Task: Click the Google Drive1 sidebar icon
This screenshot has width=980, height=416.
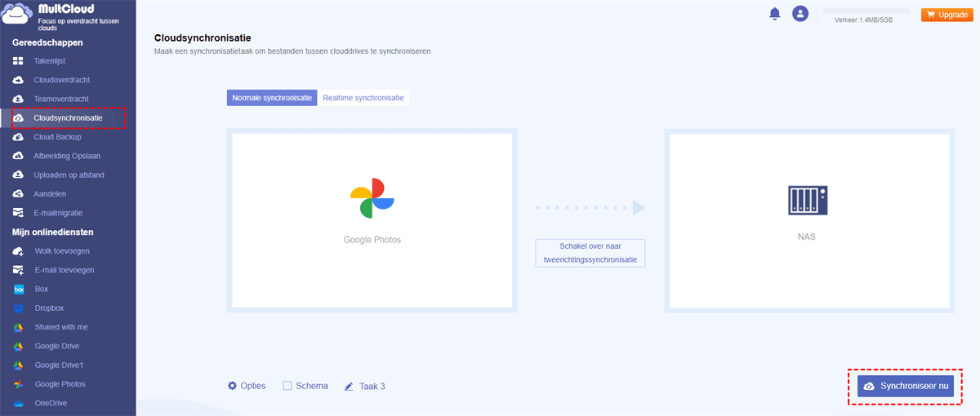Action: [x=19, y=365]
